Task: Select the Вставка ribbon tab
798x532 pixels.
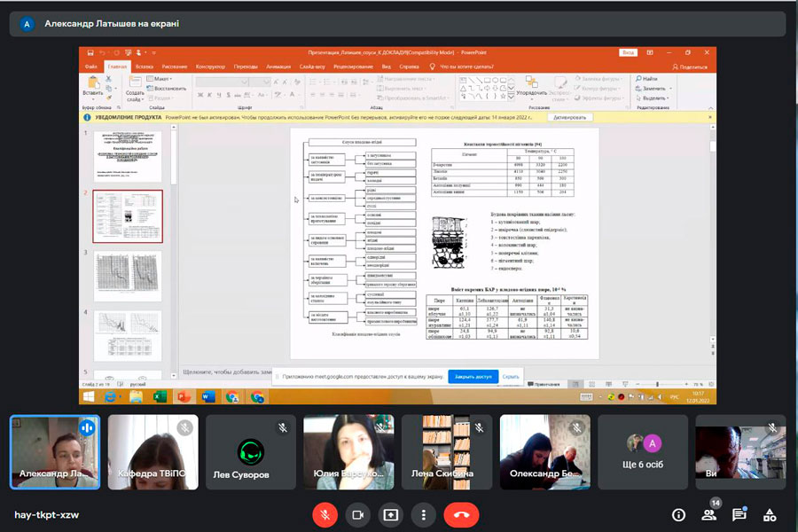Action: point(145,66)
